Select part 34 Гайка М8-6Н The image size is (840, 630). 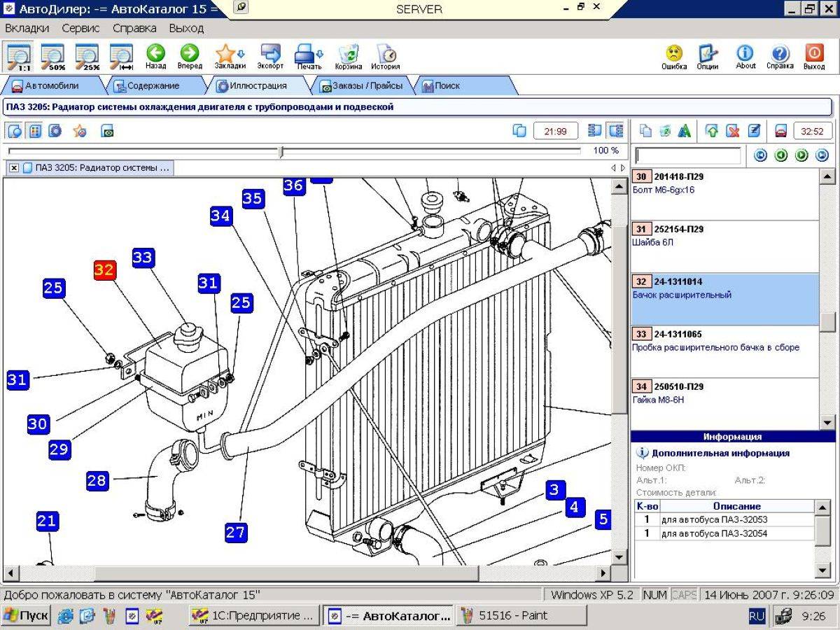coord(724,403)
